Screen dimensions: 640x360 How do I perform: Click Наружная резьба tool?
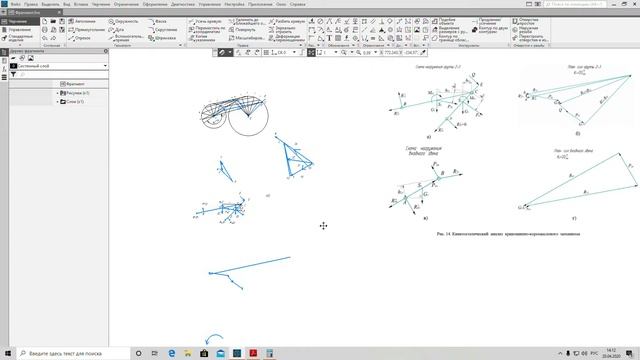(525, 30)
